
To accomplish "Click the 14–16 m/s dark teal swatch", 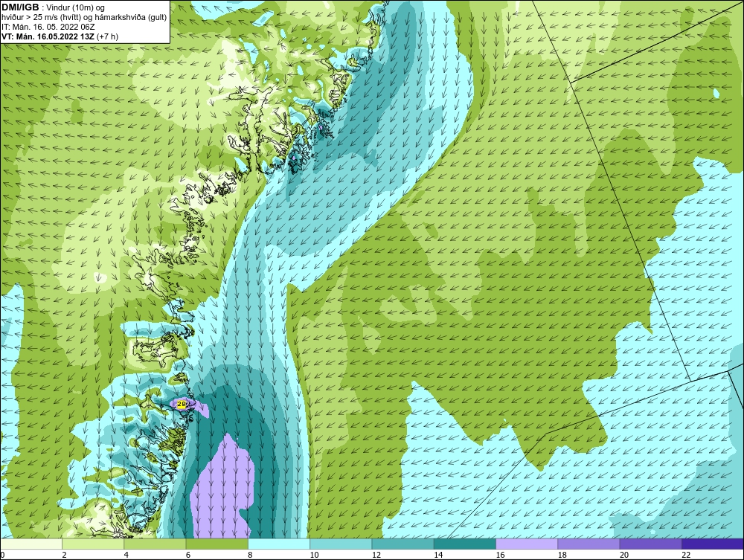I will [465, 544].
